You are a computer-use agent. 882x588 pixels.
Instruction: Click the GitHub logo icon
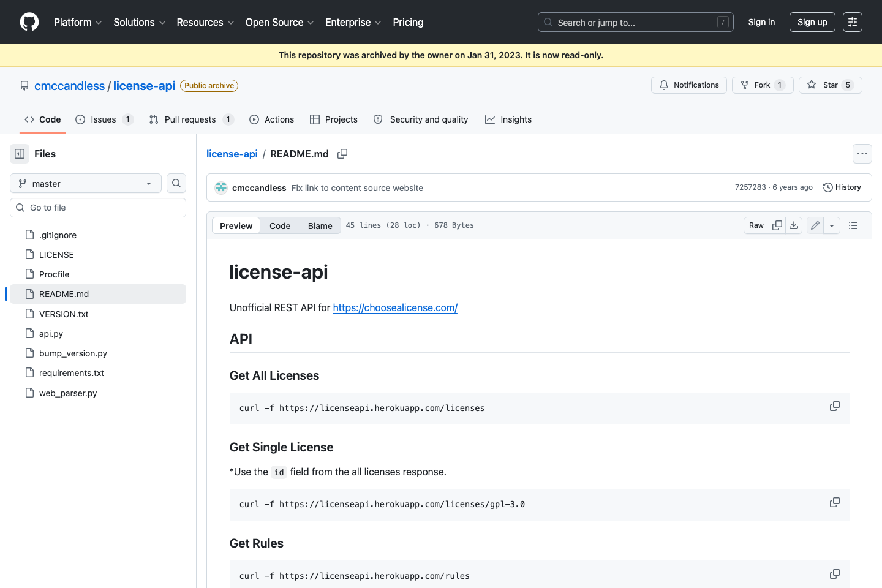point(29,22)
